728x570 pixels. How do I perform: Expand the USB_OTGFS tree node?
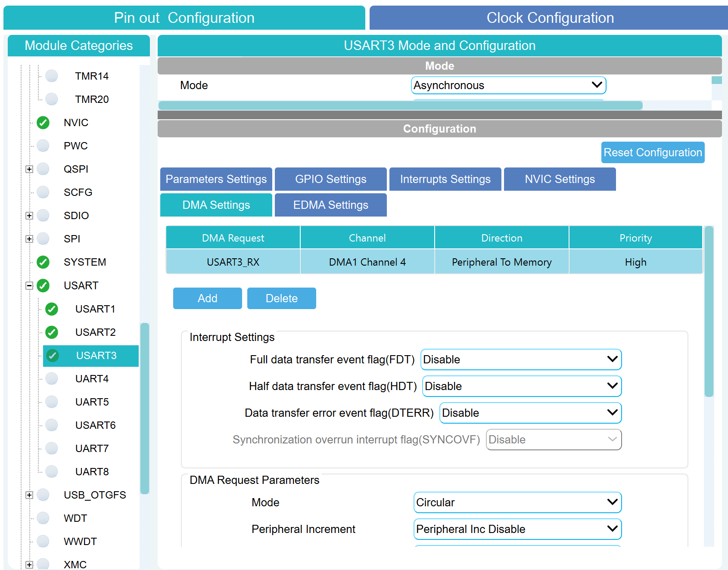tap(29, 495)
